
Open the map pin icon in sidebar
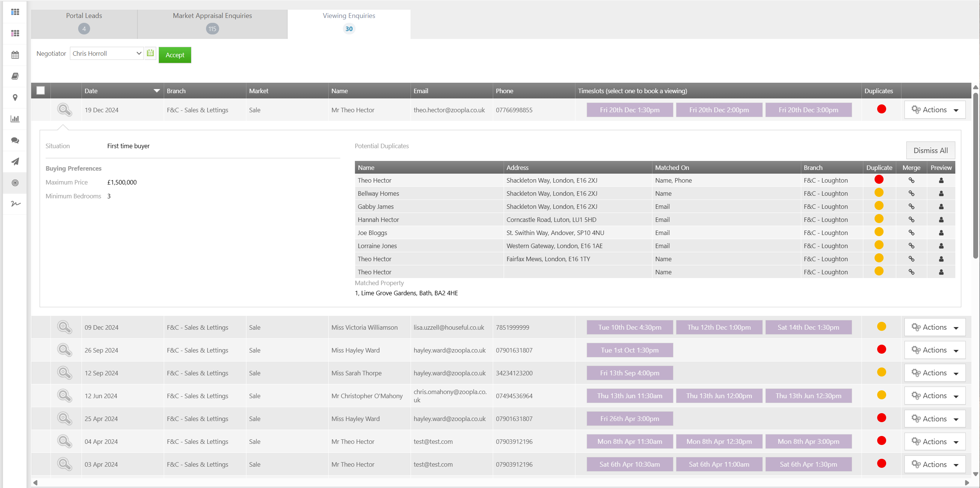click(15, 97)
